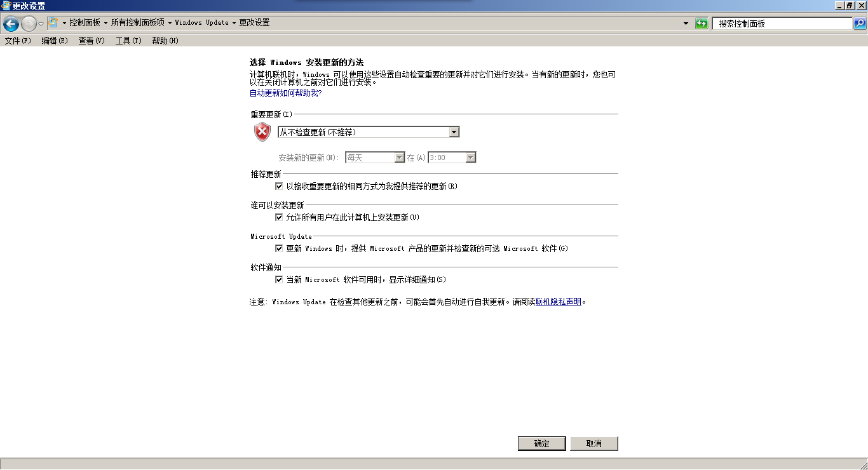Open the recent pages history arrow
Viewport: 868px width, 470px height.
point(41,23)
